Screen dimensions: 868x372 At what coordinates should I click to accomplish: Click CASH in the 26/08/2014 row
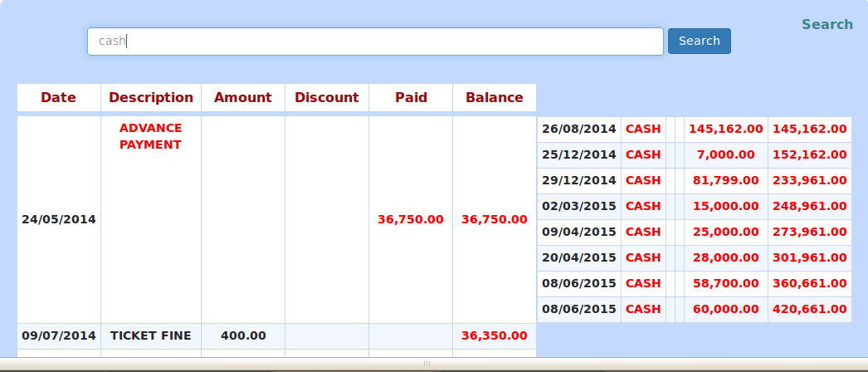coord(643,129)
